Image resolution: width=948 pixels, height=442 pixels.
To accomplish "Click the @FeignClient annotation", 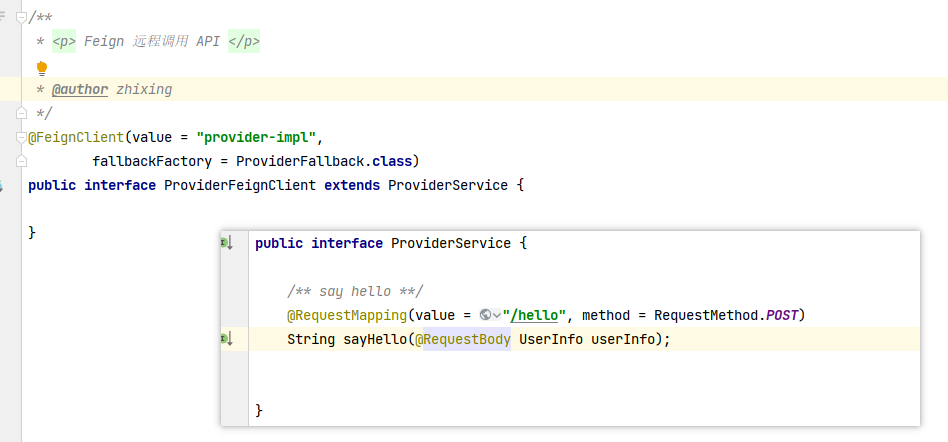I will [x=75, y=137].
